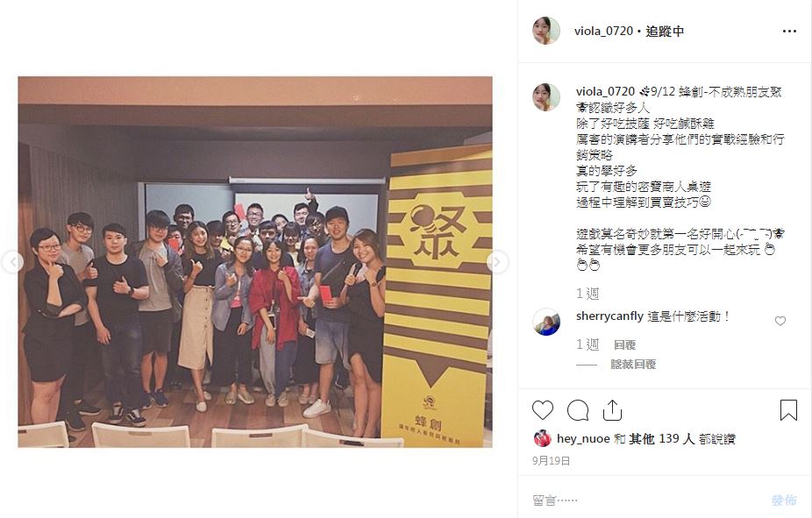Open sherrycanfly's profile picture
The height and width of the screenshot is (518, 812).
coord(546,322)
